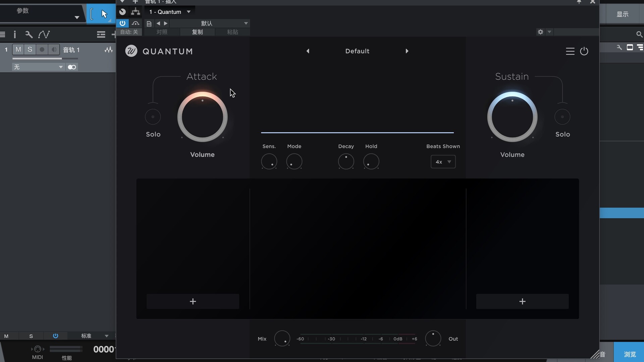The height and width of the screenshot is (362, 644).
Task: Click the Mix knob
Action: click(x=282, y=339)
